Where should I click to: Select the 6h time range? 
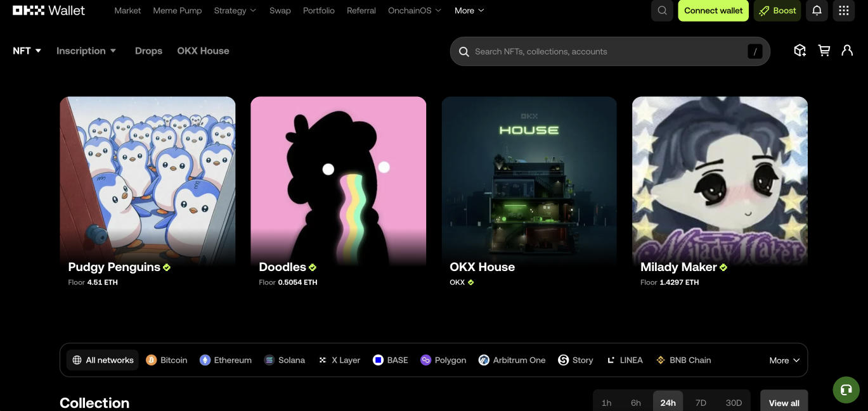click(636, 403)
